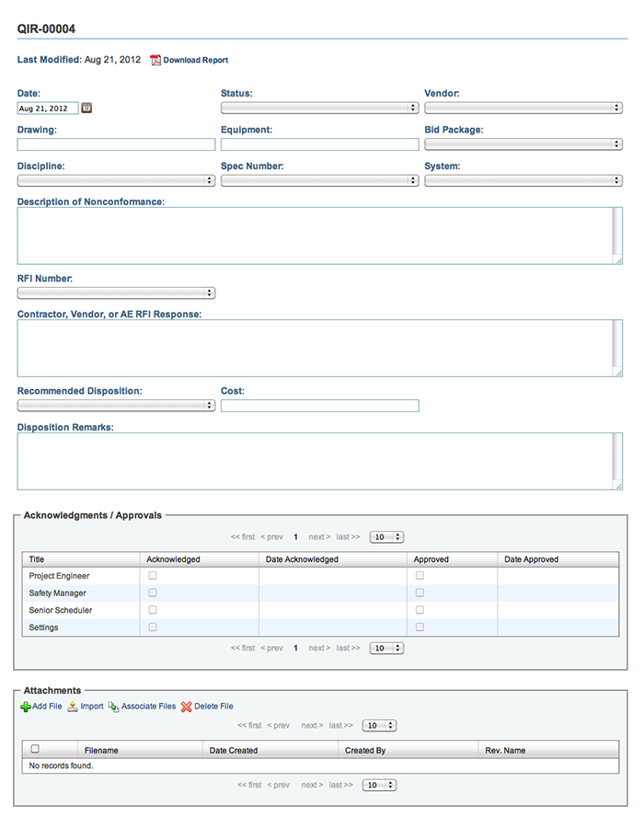Open the System dropdown
644x828 pixels.
[523, 180]
